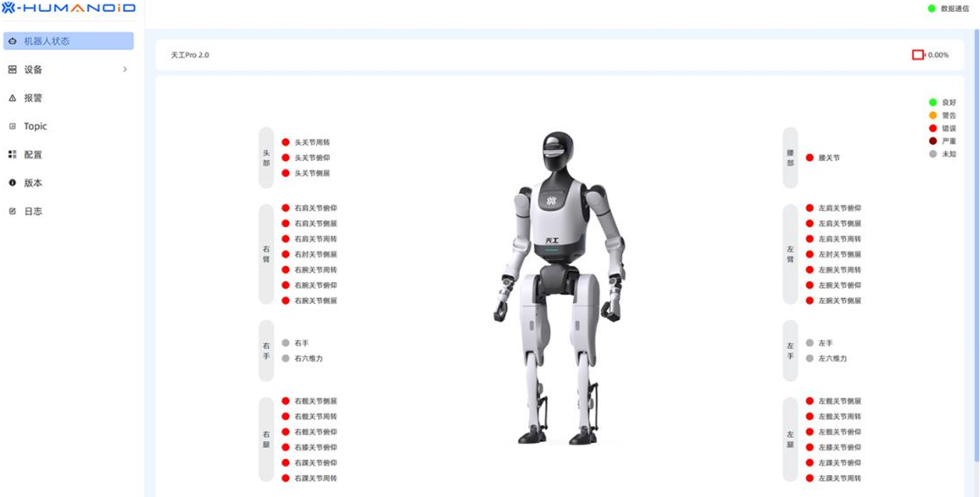
Task: Click the 腰关节 red status dot
Action: [810, 158]
